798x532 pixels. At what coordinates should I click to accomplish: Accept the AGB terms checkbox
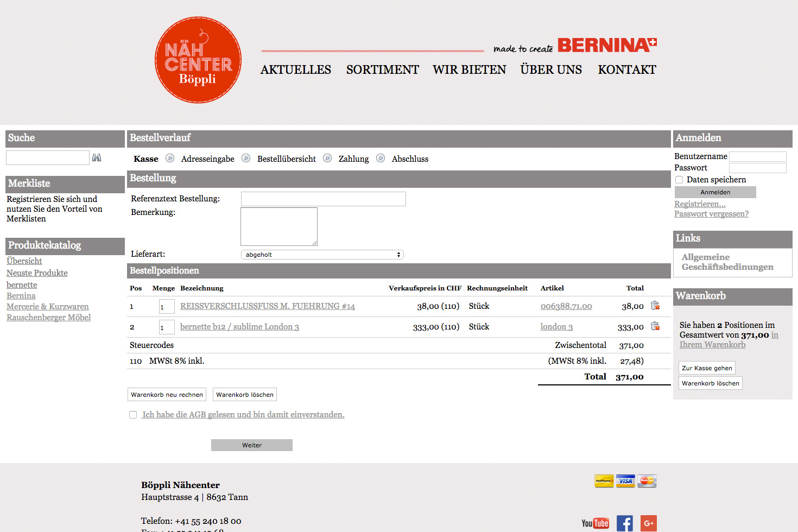(x=133, y=414)
